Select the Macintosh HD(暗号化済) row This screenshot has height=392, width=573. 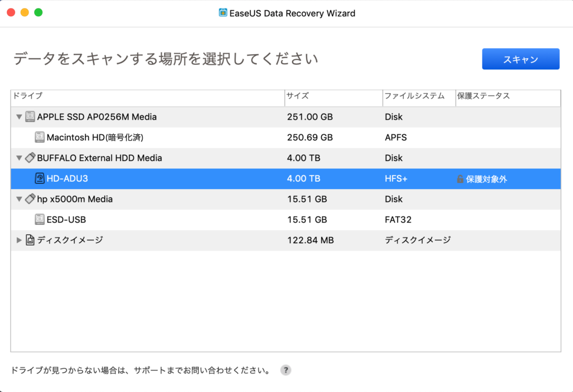286,138
